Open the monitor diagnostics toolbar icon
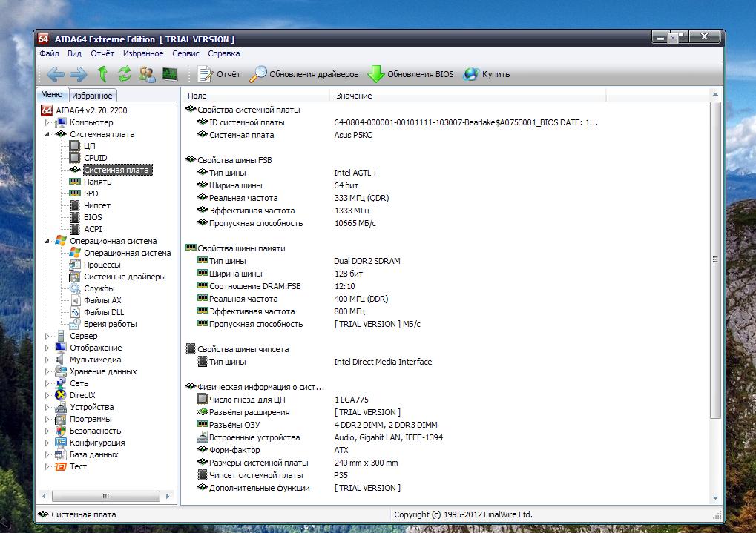This screenshot has height=533, width=756. click(170, 74)
